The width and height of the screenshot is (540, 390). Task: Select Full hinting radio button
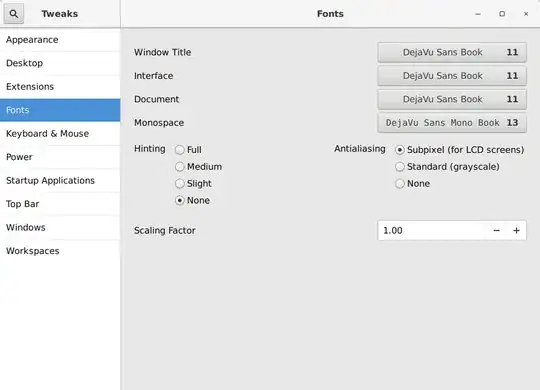tap(180, 150)
